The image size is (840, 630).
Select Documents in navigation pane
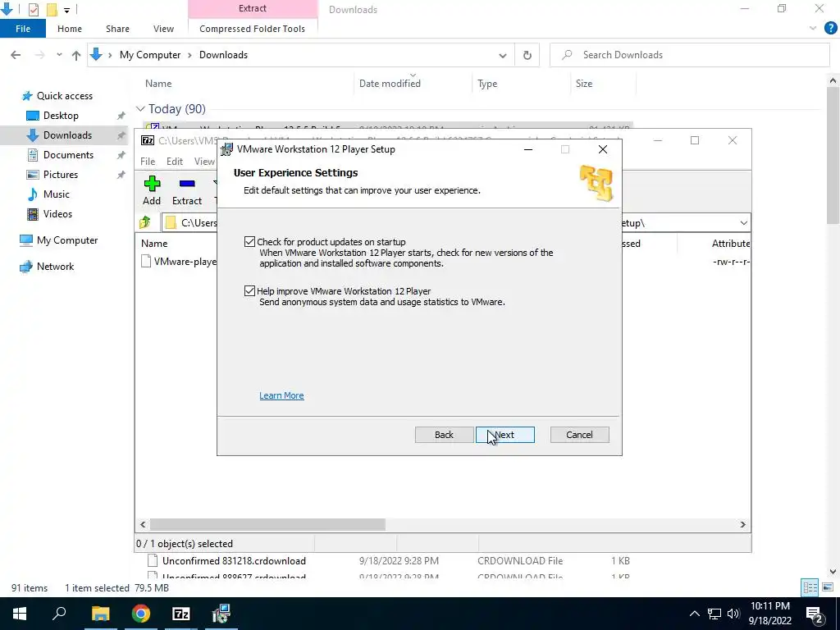(68, 155)
